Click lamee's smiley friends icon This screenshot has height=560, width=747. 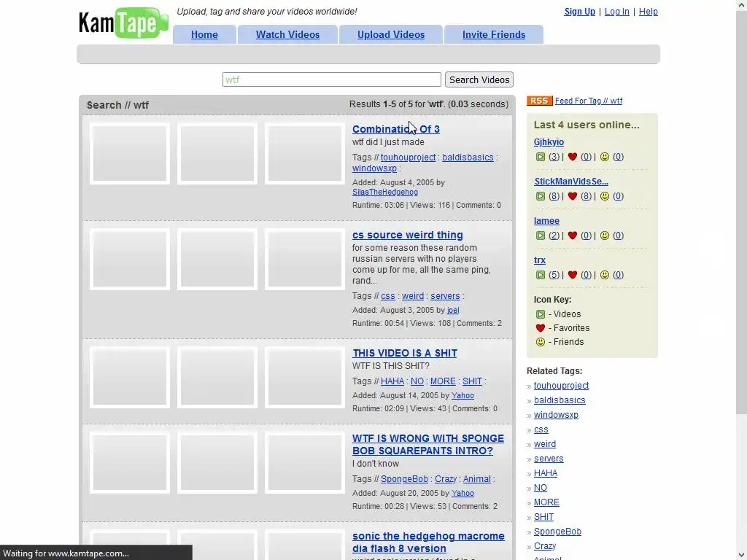click(x=605, y=236)
